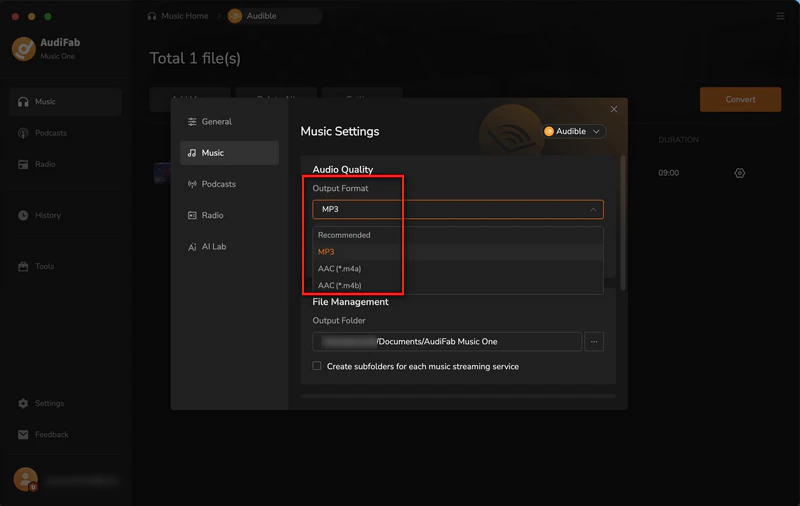Open the track's gear settings icon
Screen dimensions: 800x506
click(739, 173)
